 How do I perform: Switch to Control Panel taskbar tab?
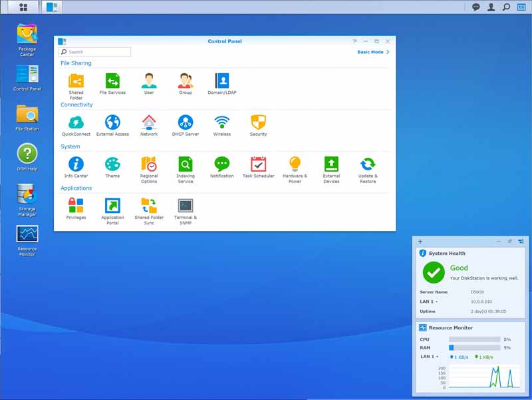click(x=51, y=7)
